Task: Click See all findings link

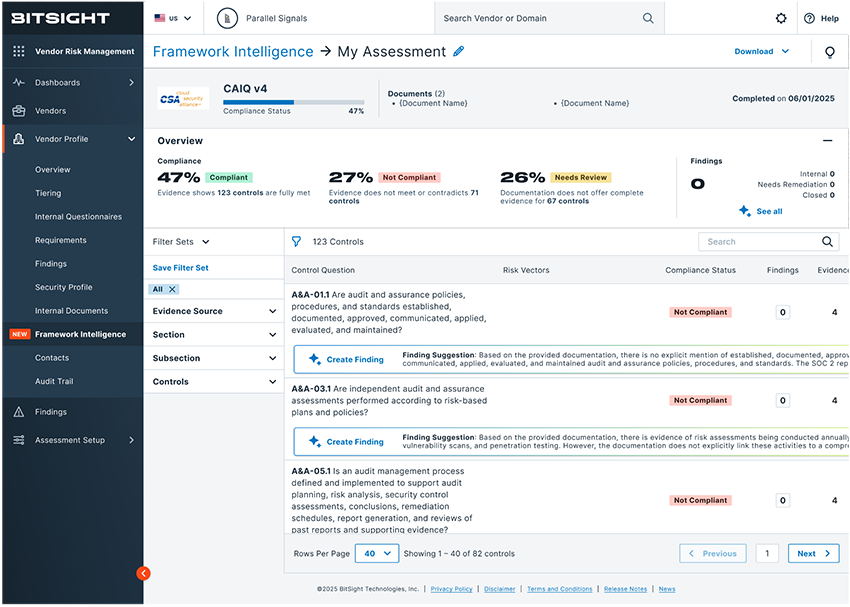Action: coord(769,211)
